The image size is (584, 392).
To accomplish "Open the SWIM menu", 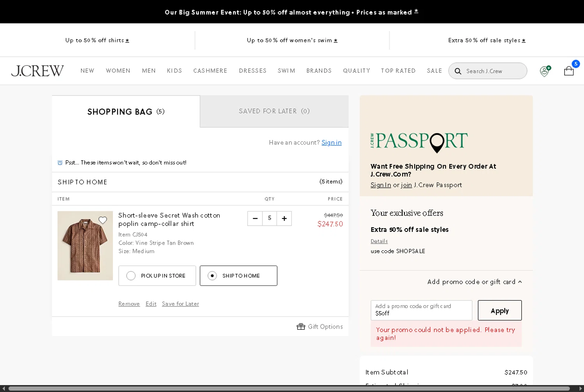I will click(287, 71).
